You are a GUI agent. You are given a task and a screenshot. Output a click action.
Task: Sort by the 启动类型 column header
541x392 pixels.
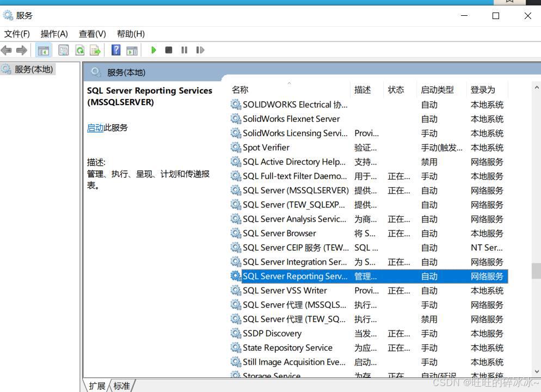click(437, 90)
